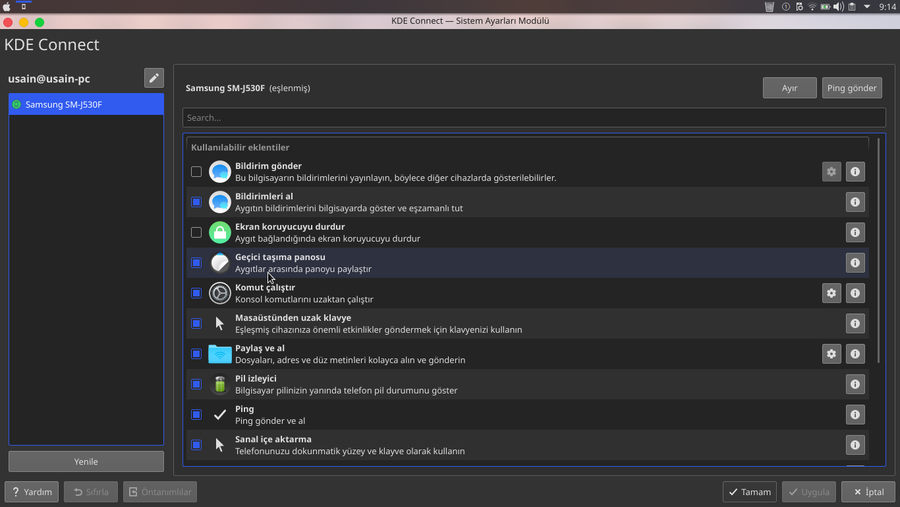Open settings gear for Bildirim gönder plugin
900x507 pixels.
831,172
